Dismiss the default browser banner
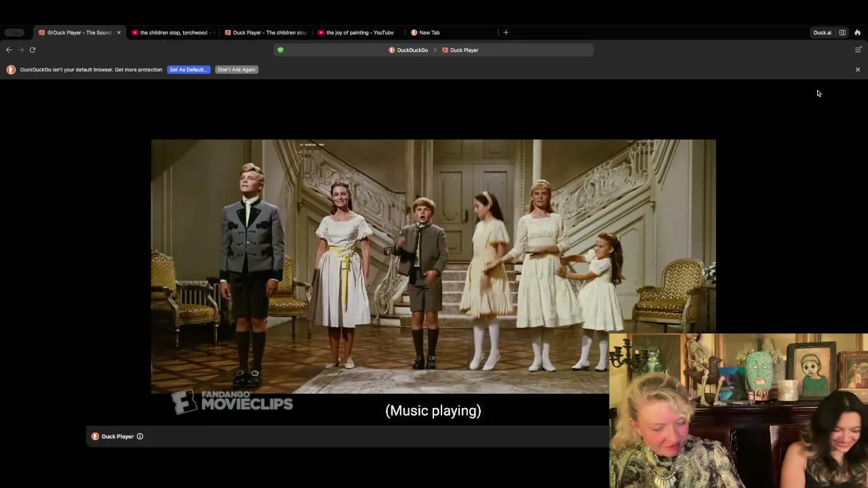The height and width of the screenshot is (488, 868). (858, 69)
